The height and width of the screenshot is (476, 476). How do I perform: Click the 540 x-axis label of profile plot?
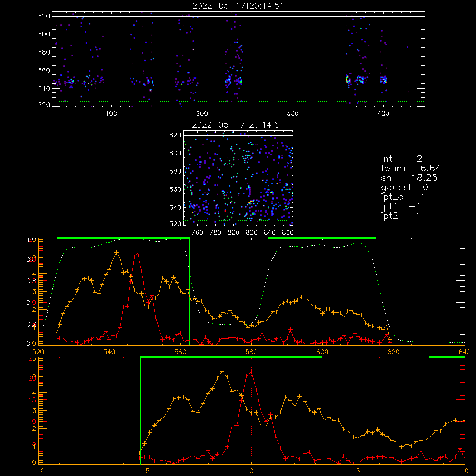(109, 352)
